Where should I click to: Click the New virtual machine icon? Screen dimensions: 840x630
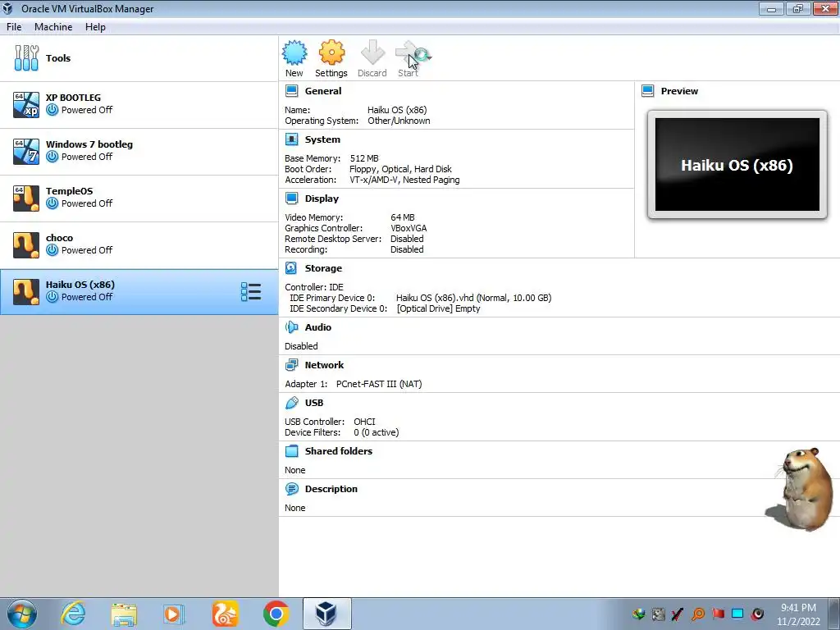(x=294, y=52)
